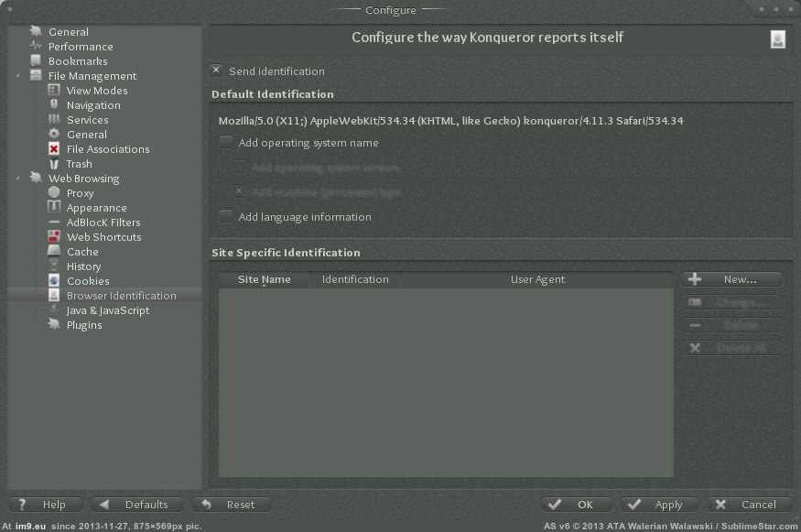This screenshot has height=532, width=801.
Task: Open the Web Browsing category
Action: [84, 179]
